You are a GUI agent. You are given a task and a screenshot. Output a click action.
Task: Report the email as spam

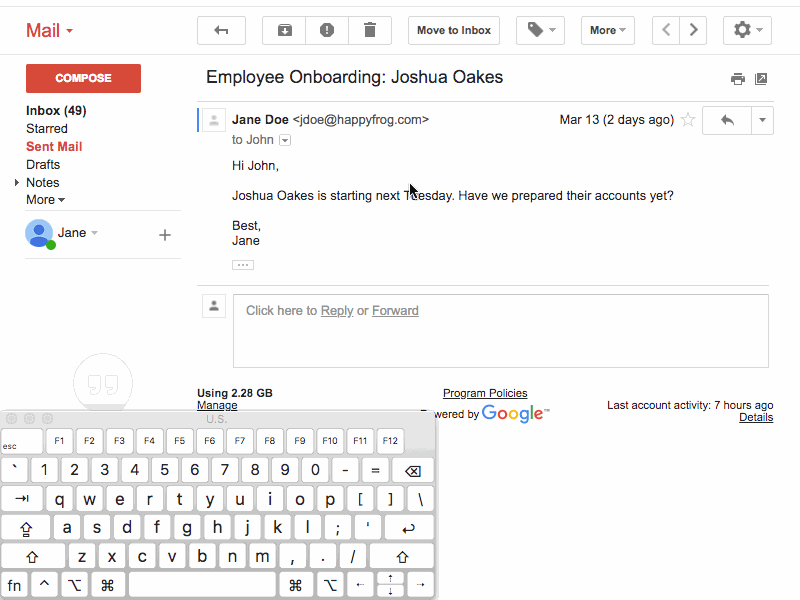[327, 30]
